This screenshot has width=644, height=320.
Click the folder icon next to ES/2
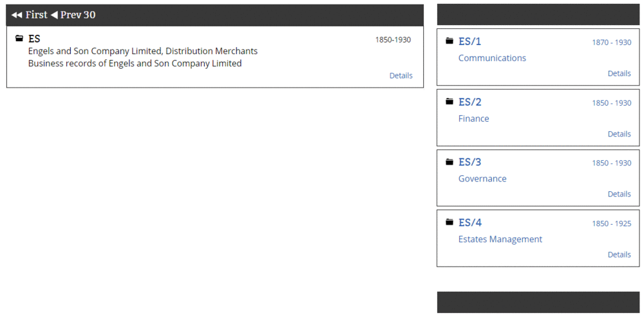[x=450, y=102]
